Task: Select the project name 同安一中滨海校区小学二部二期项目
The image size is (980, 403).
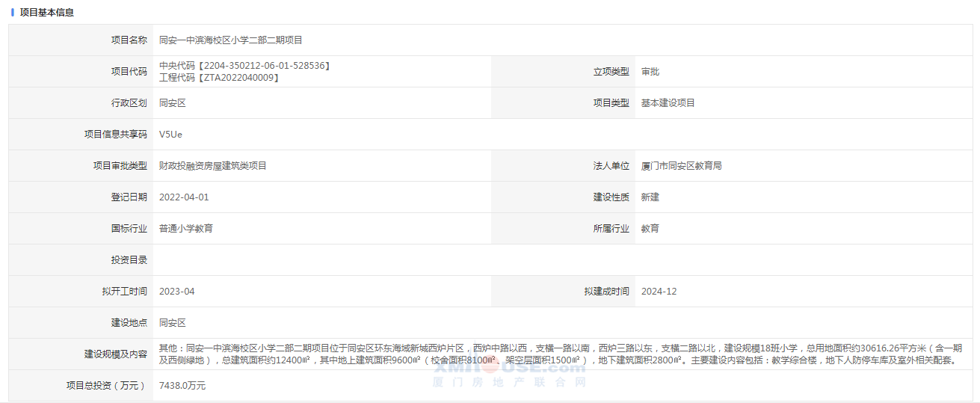Action: pos(230,40)
